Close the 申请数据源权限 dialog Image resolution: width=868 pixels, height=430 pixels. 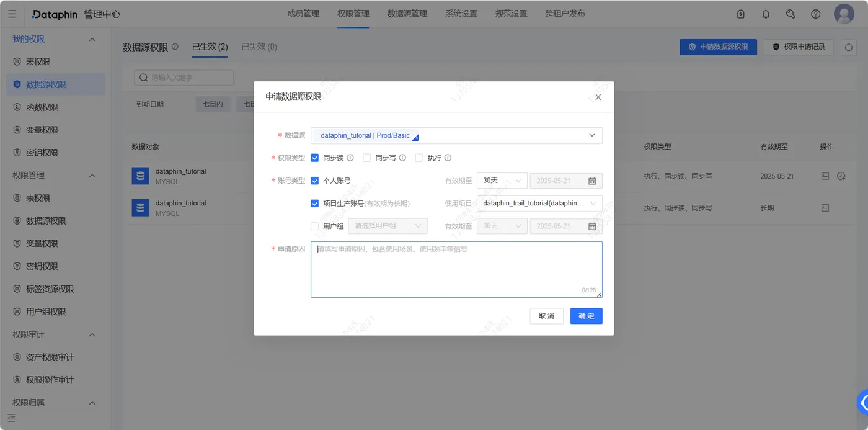pos(598,97)
